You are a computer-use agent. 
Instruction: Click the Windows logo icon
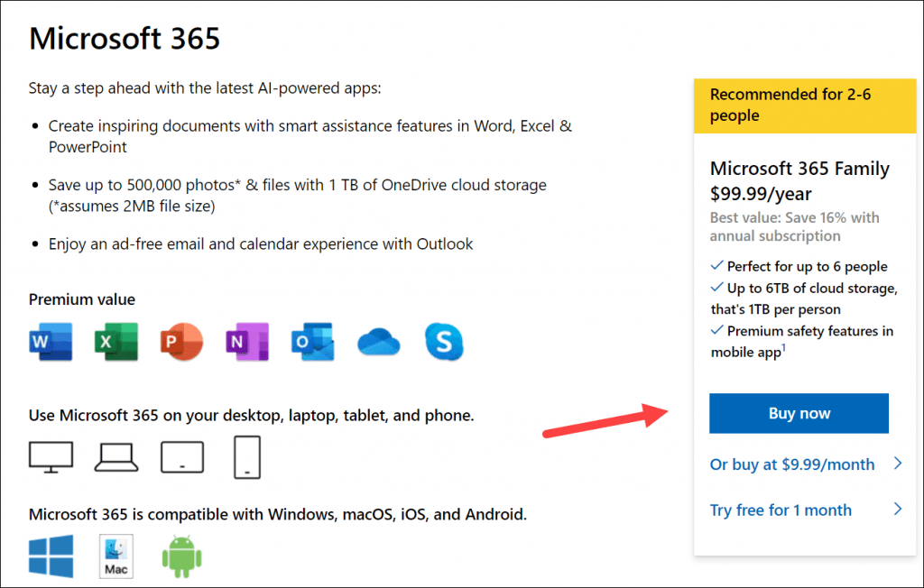51,556
